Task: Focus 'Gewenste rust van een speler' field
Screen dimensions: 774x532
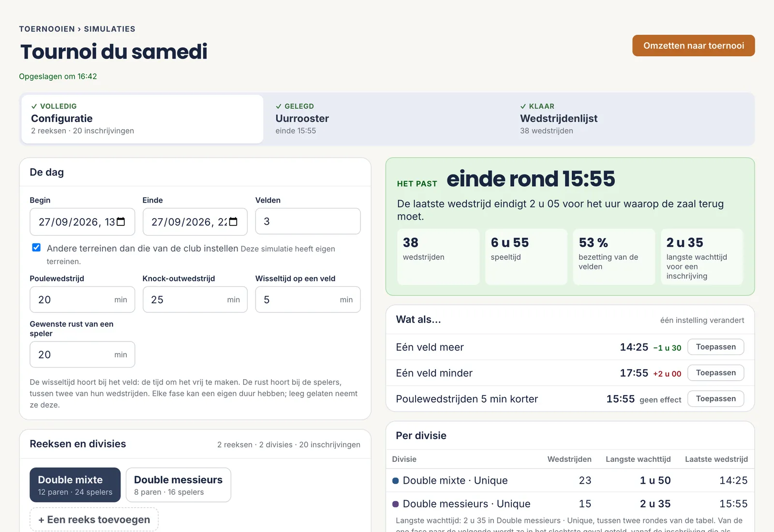Action: pyautogui.click(x=82, y=355)
